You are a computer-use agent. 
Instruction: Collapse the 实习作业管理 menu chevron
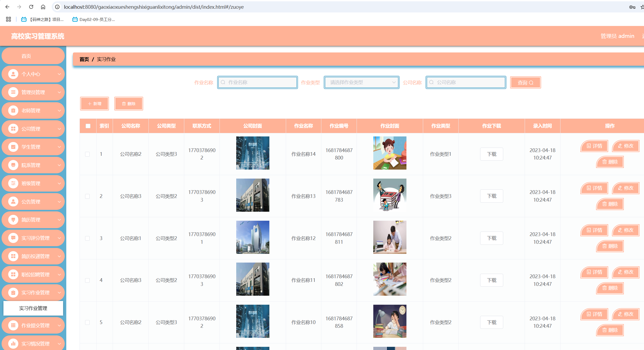(x=59, y=293)
